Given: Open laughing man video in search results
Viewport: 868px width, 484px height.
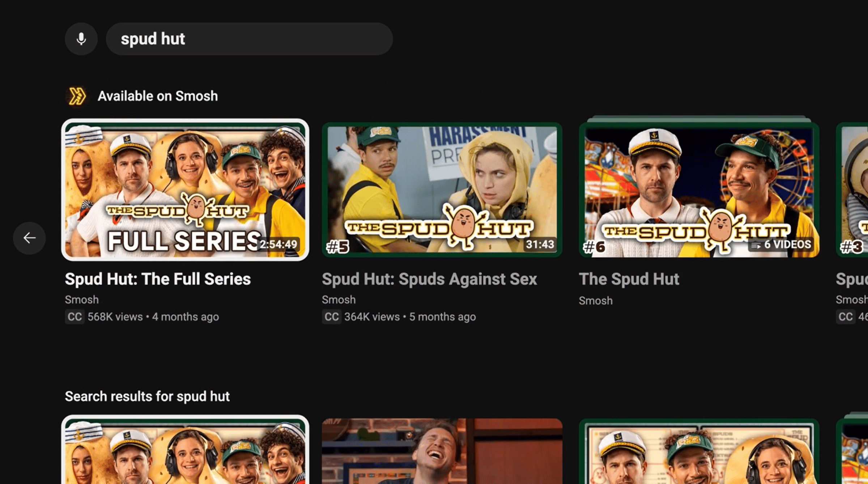Looking at the screenshot, I should click(x=442, y=451).
